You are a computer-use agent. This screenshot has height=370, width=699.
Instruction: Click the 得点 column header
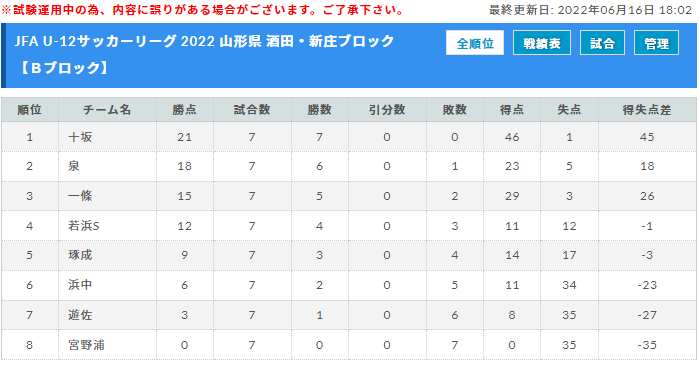(x=512, y=110)
